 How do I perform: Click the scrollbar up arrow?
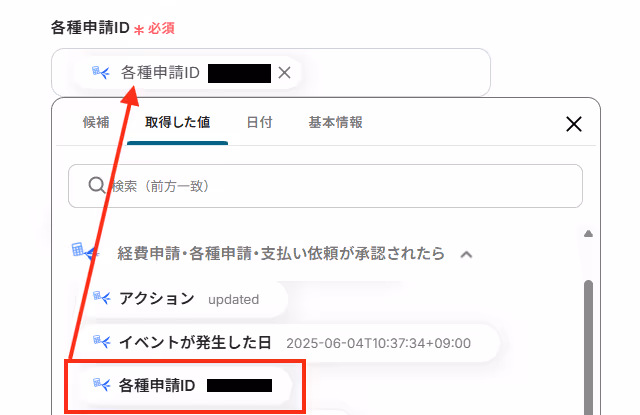(588, 234)
